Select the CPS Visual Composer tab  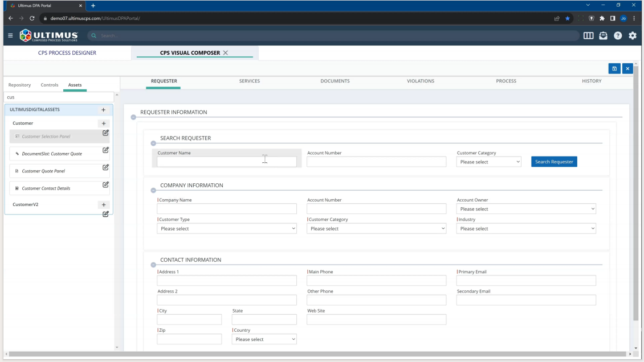pyautogui.click(x=190, y=53)
